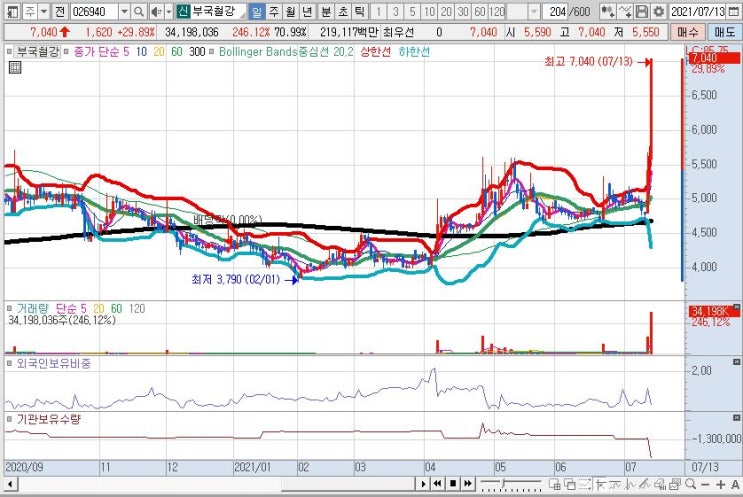Toggle the 초 (second) period button
This screenshot has width=743, height=497.
coord(343,11)
